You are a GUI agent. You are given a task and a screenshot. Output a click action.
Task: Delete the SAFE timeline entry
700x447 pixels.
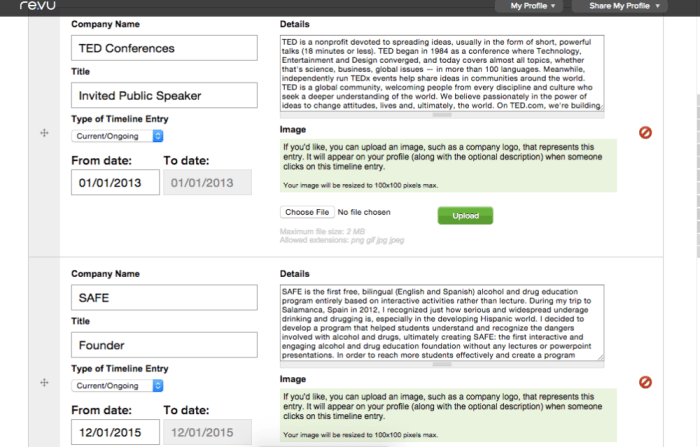(645, 382)
